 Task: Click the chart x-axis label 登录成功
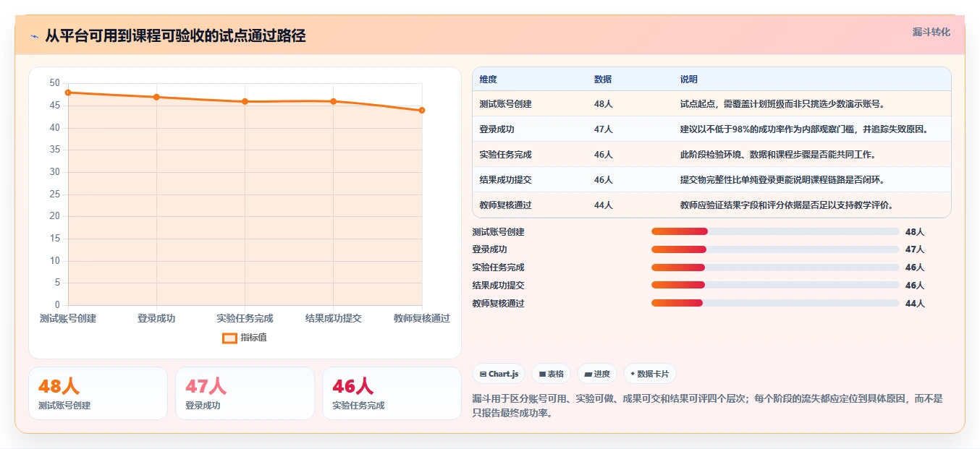[156, 318]
